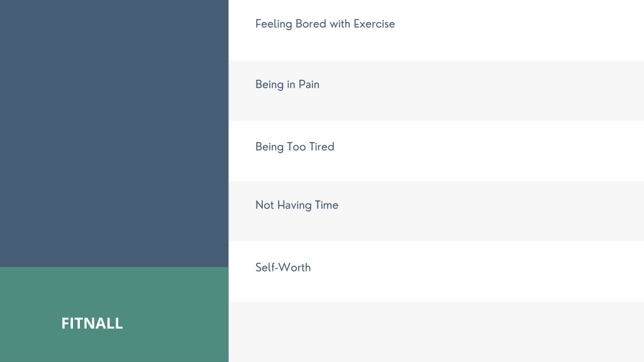The height and width of the screenshot is (362, 644).
Task: Select the "Feeling Bored with Exercise" row text
Action: 325,24
